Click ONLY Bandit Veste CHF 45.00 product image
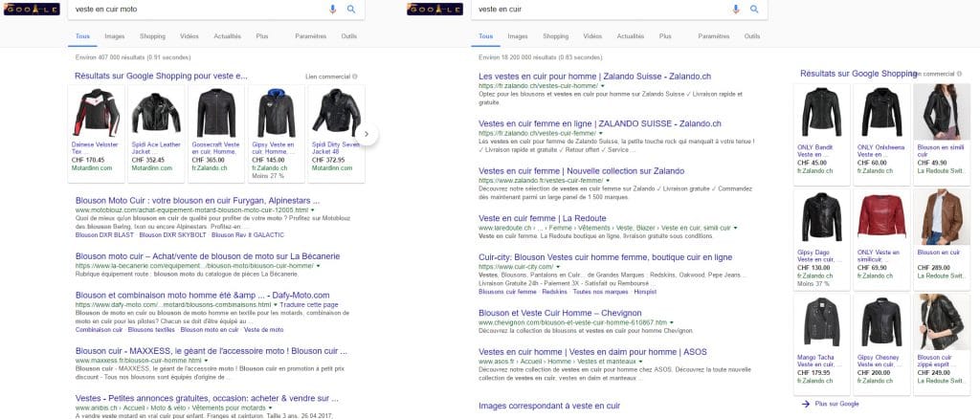 click(821, 112)
